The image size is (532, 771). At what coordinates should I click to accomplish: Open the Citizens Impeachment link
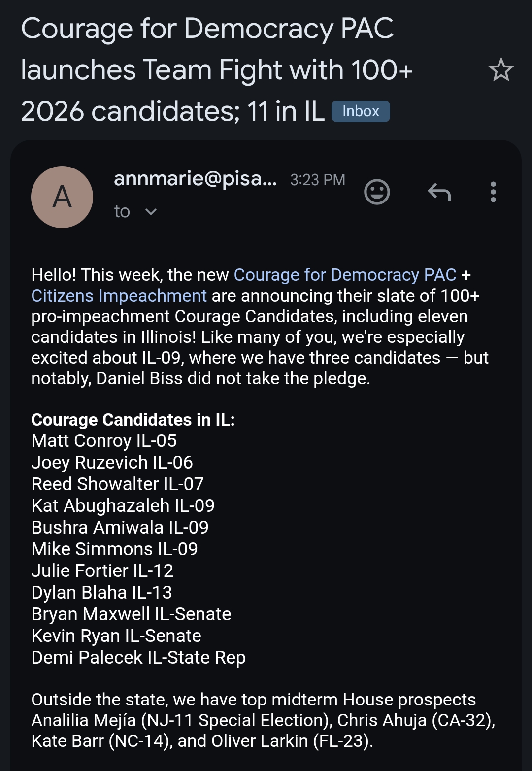119,296
